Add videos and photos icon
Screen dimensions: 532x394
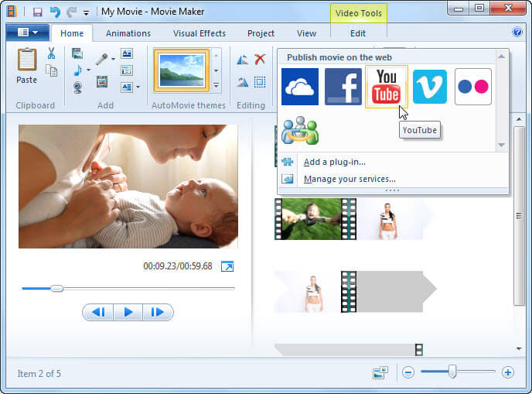click(x=77, y=53)
